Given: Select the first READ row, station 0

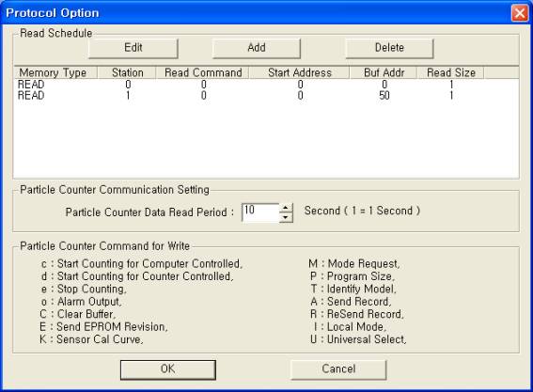Looking at the screenshot, I should pyautogui.click(x=266, y=85).
